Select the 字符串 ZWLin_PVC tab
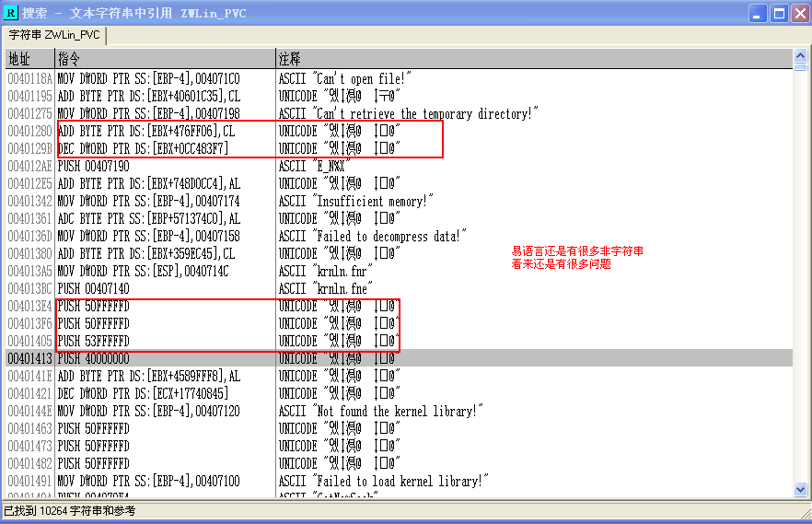 pos(55,35)
